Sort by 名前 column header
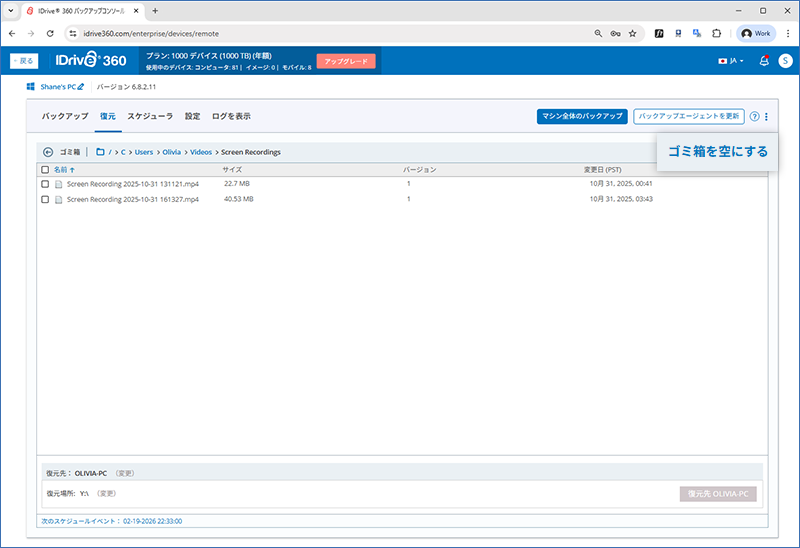This screenshot has width=800, height=548. click(61, 170)
